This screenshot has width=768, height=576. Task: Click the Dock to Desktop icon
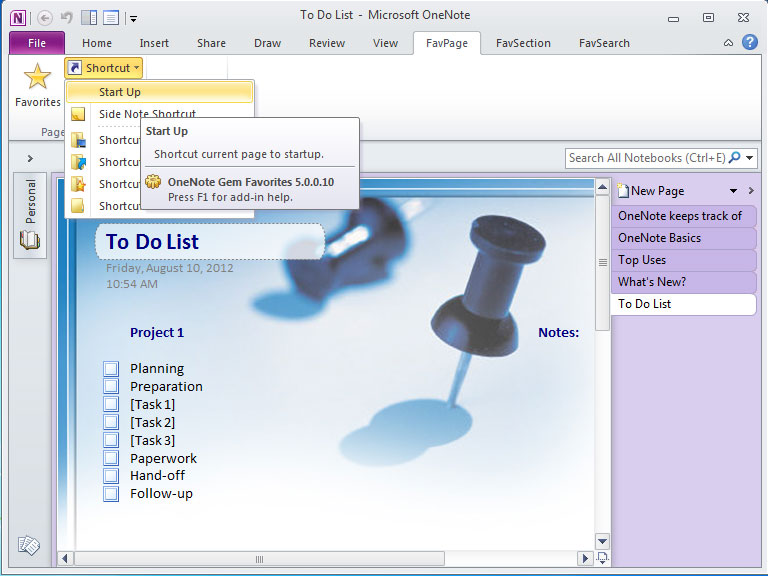tap(89, 18)
